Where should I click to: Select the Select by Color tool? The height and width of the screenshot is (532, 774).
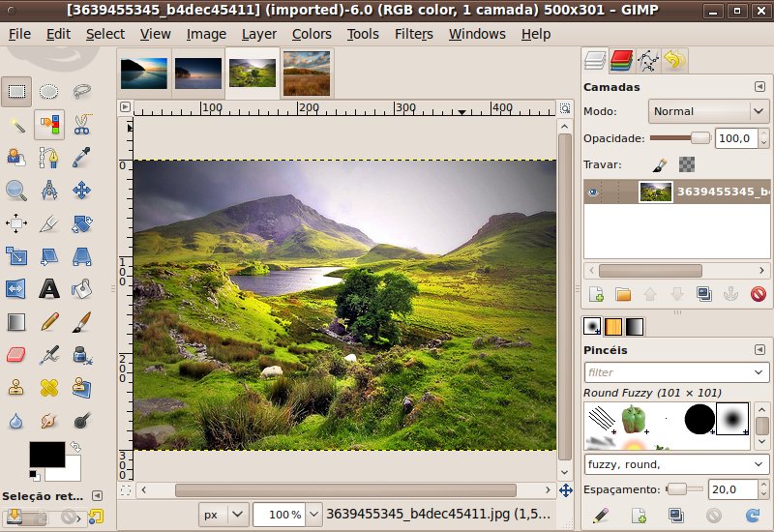click(49, 125)
